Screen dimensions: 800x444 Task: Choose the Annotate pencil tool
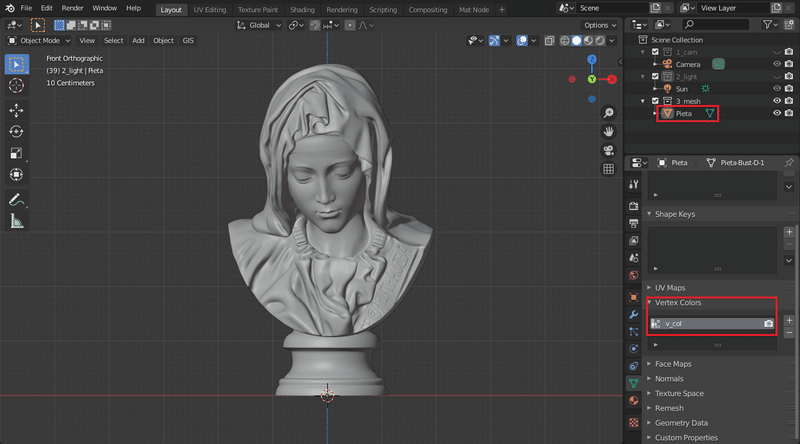(x=16, y=200)
